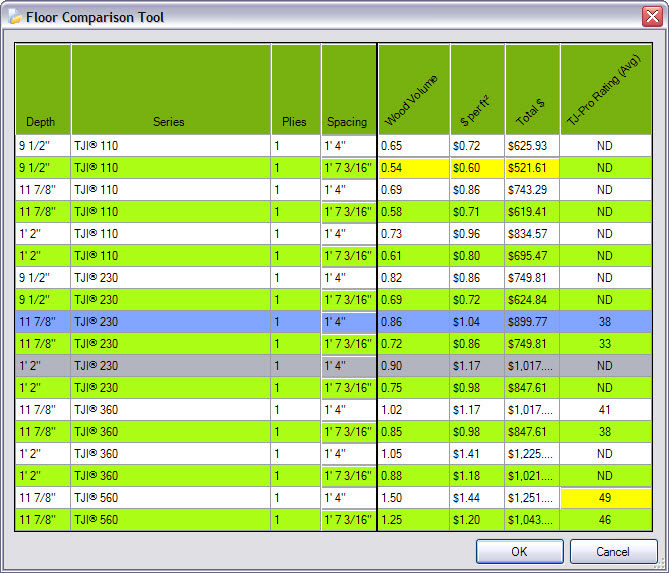The height and width of the screenshot is (573, 669).
Task: Click the Plies column header
Action: coord(296,89)
